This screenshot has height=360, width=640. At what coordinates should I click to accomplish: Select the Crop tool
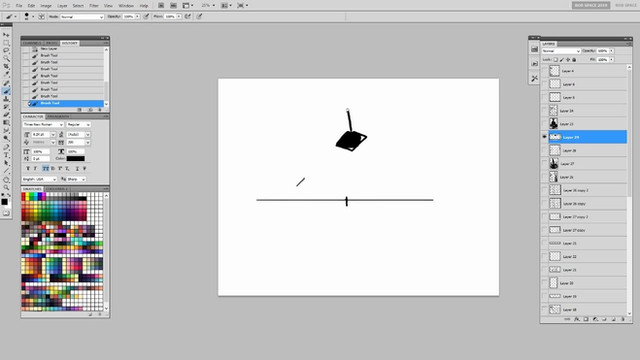tap(6, 67)
